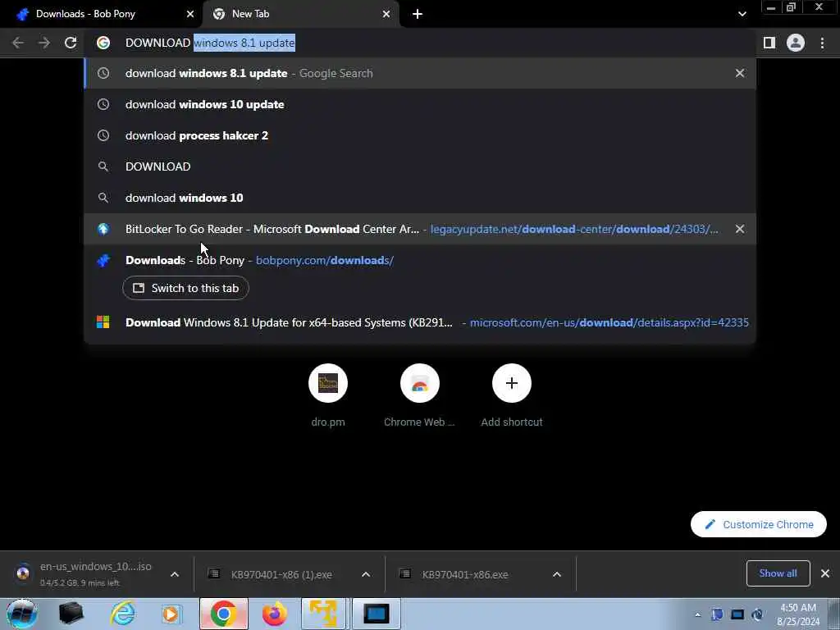The width and height of the screenshot is (840, 630).
Task: Reload the page with the refresh icon
Action: [x=71, y=43]
